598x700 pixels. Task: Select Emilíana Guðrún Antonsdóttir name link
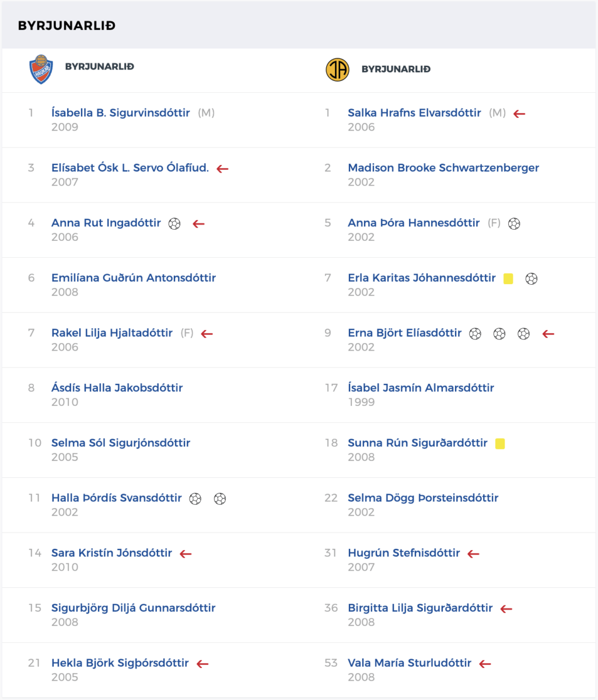coord(134,278)
